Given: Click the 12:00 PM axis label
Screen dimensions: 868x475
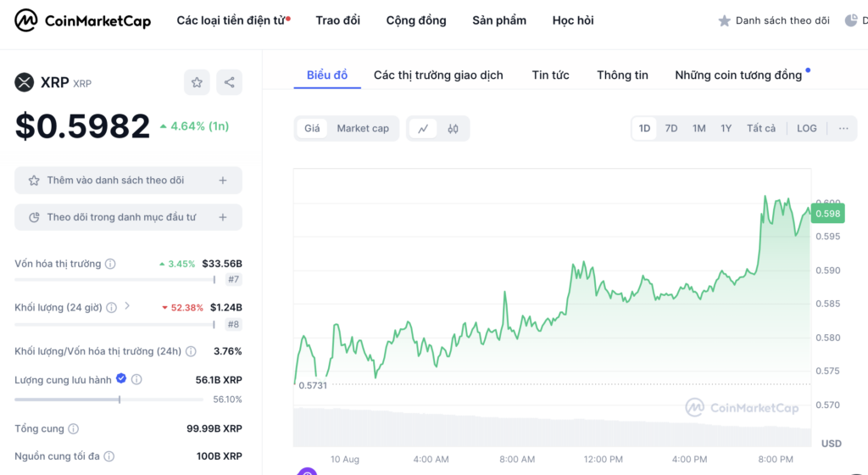Looking at the screenshot, I should [603, 460].
